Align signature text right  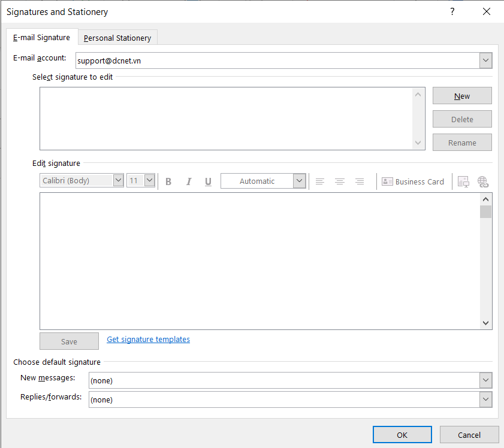click(x=360, y=181)
